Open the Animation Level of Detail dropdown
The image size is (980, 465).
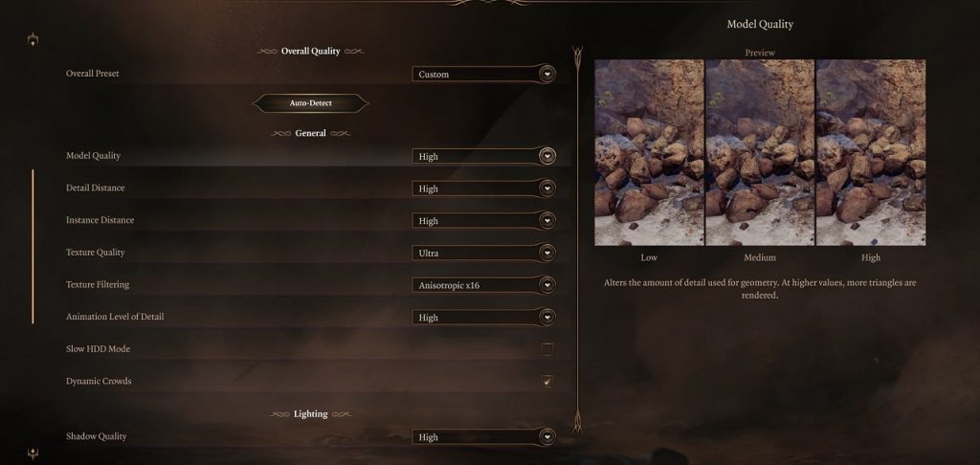click(483, 318)
